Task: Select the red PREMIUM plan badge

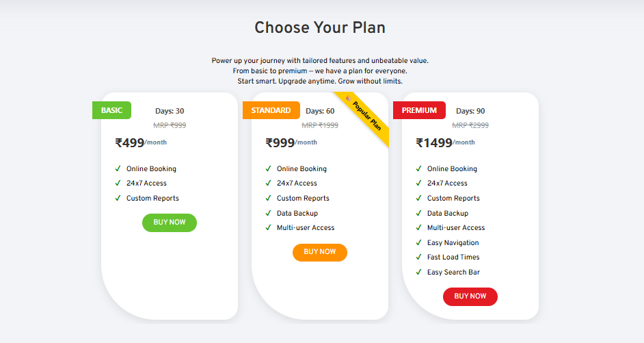Action: click(419, 110)
